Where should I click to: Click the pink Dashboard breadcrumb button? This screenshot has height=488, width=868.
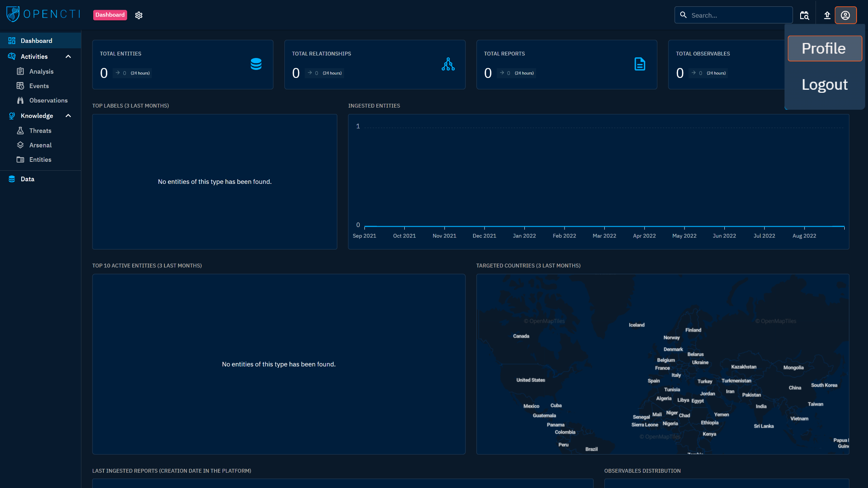(110, 15)
